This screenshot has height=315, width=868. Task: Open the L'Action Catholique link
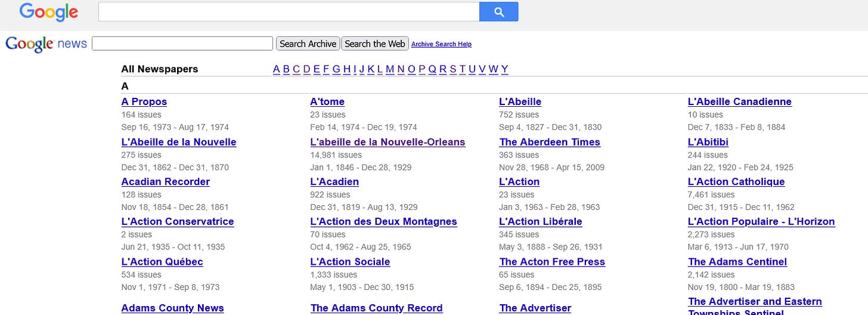[736, 182]
